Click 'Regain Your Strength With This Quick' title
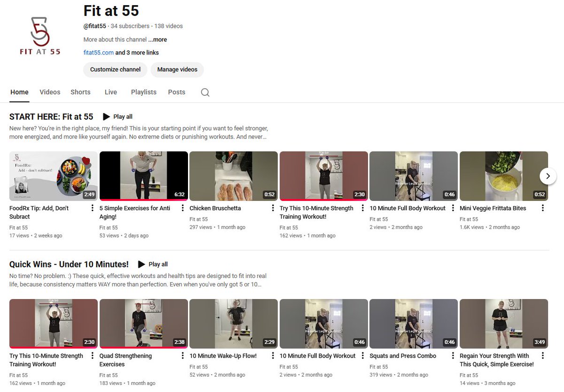 (497, 360)
